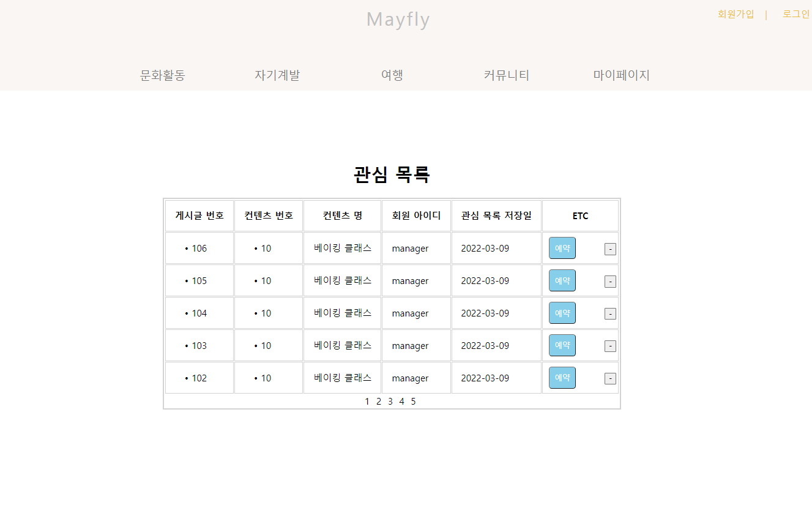The height and width of the screenshot is (513, 812).
Task: Go to 마이페이지
Action: (622, 75)
